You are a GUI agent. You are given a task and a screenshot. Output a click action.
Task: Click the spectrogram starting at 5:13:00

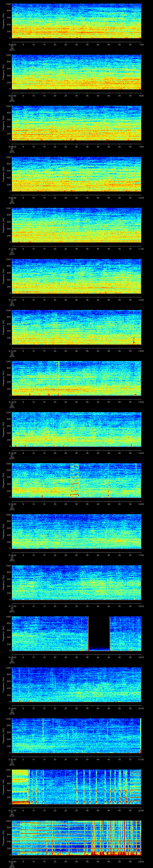[76, 378]
